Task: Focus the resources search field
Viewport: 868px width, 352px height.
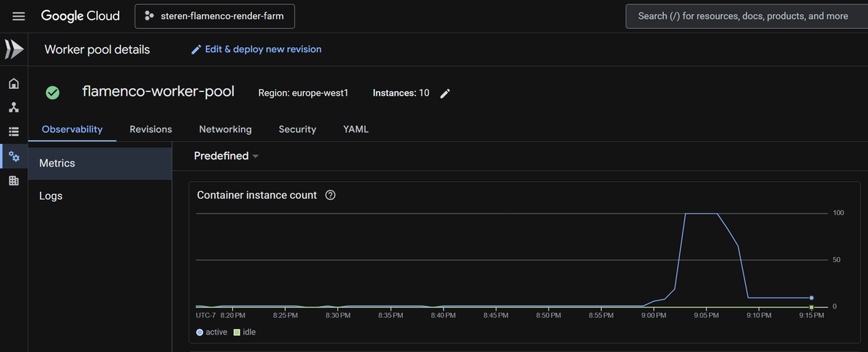Action: pos(746,16)
